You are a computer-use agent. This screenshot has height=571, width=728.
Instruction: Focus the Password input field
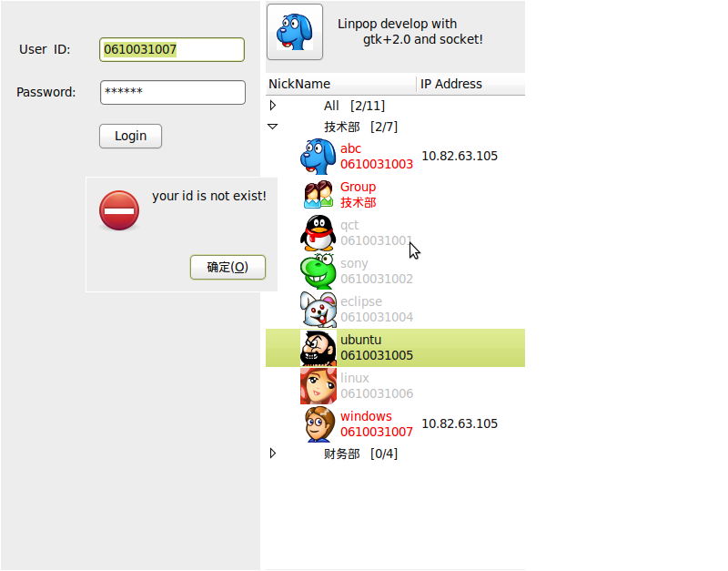pyautogui.click(x=173, y=92)
